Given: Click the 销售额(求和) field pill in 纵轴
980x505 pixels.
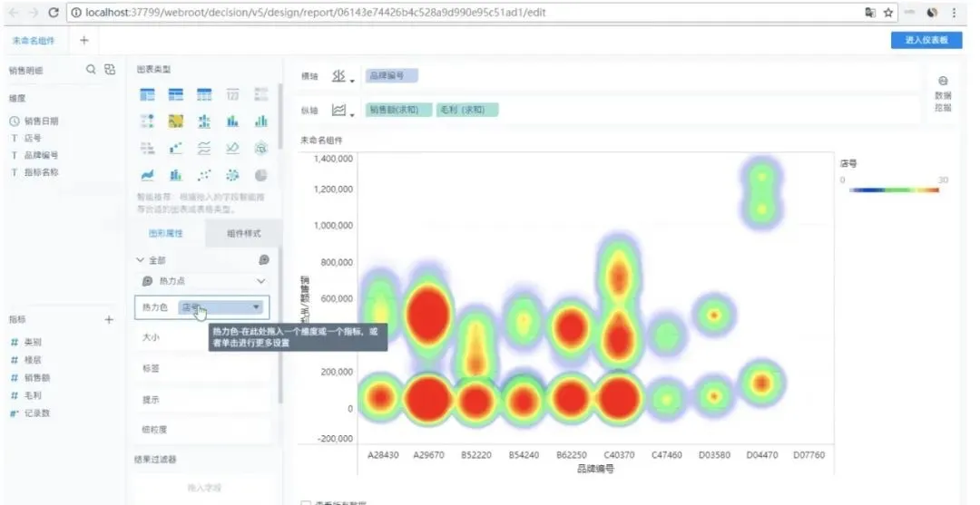Looking at the screenshot, I should (x=397, y=110).
